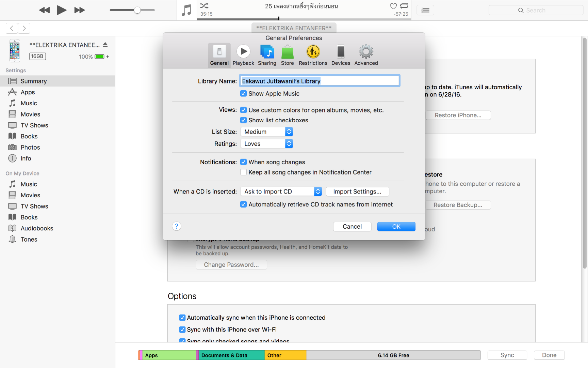The width and height of the screenshot is (588, 368).
Task: Select TV Shows under Settings
Action: pyautogui.click(x=58, y=125)
